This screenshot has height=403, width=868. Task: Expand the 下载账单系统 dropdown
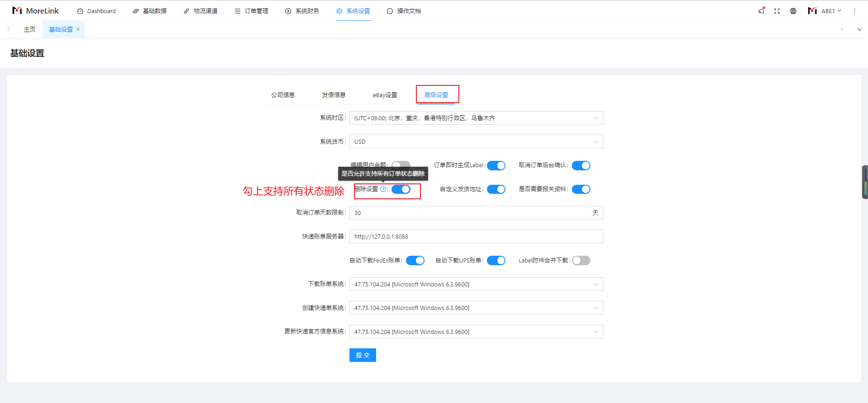(476, 285)
